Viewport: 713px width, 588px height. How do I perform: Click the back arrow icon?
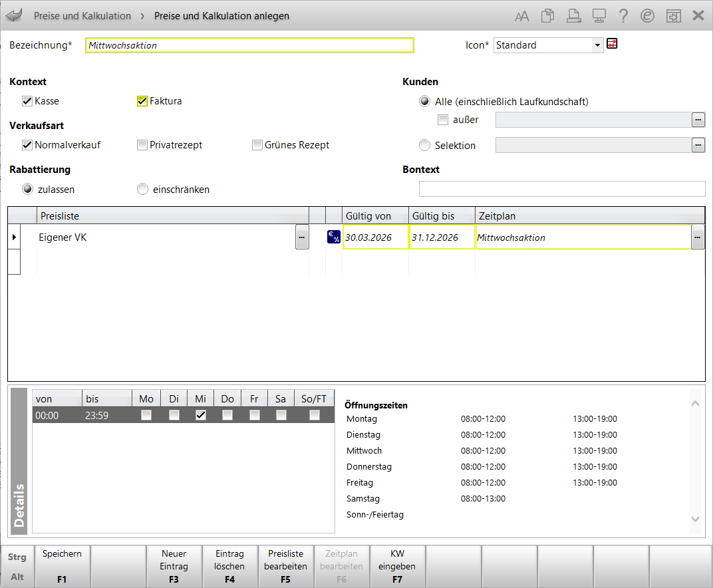pyautogui.click(x=14, y=15)
